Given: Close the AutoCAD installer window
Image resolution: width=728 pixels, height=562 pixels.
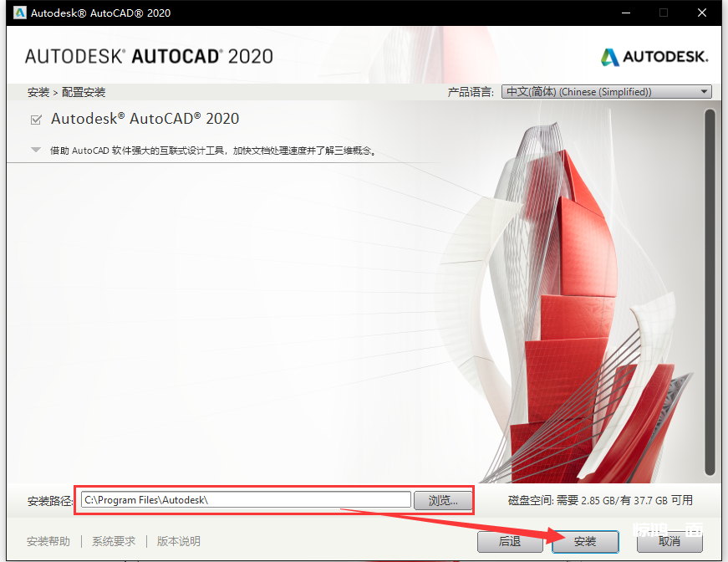Looking at the screenshot, I should coord(704,13).
